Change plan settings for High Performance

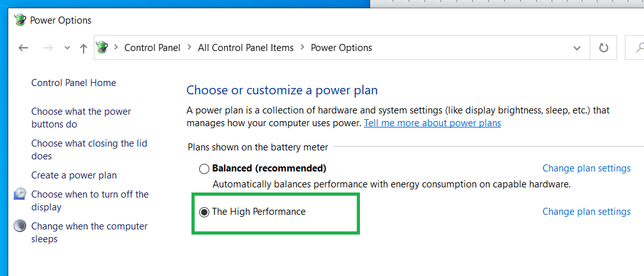(x=586, y=212)
